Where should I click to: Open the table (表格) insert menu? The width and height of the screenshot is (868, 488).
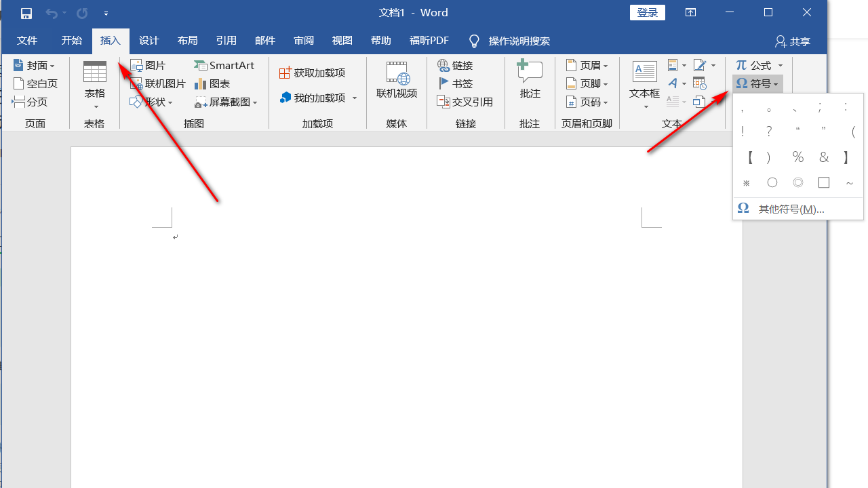(x=95, y=85)
